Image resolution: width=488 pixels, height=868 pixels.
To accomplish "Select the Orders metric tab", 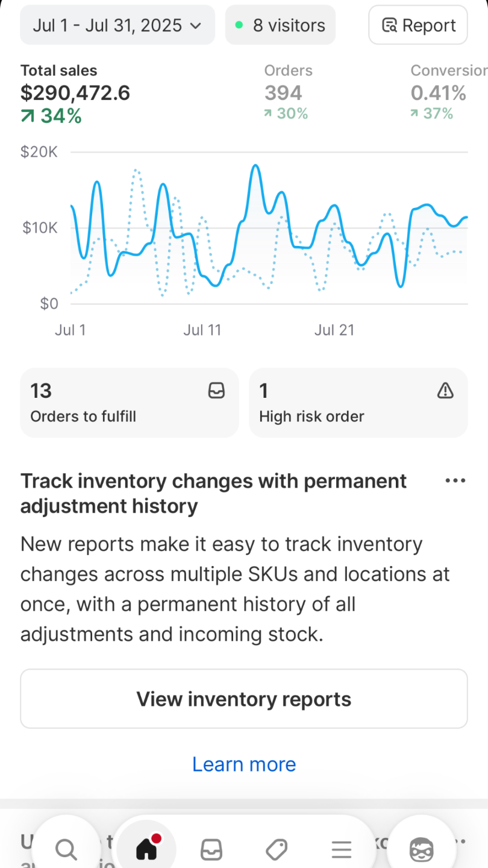I will tap(288, 92).
